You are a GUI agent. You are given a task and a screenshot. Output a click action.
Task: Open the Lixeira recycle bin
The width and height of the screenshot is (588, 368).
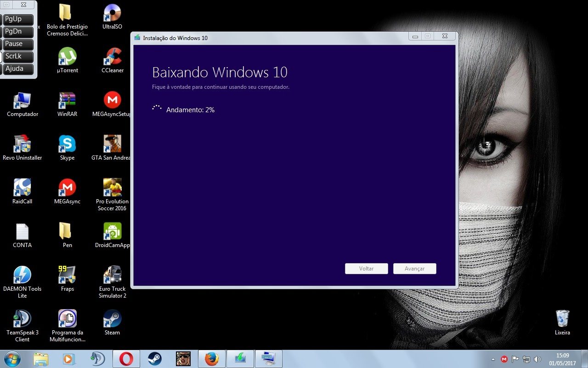click(562, 322)
